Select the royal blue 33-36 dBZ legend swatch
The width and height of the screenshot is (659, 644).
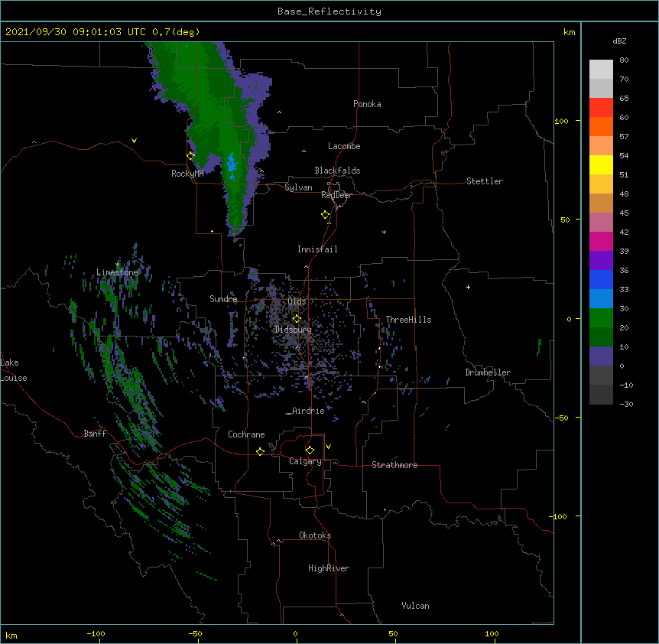point(601,279)
